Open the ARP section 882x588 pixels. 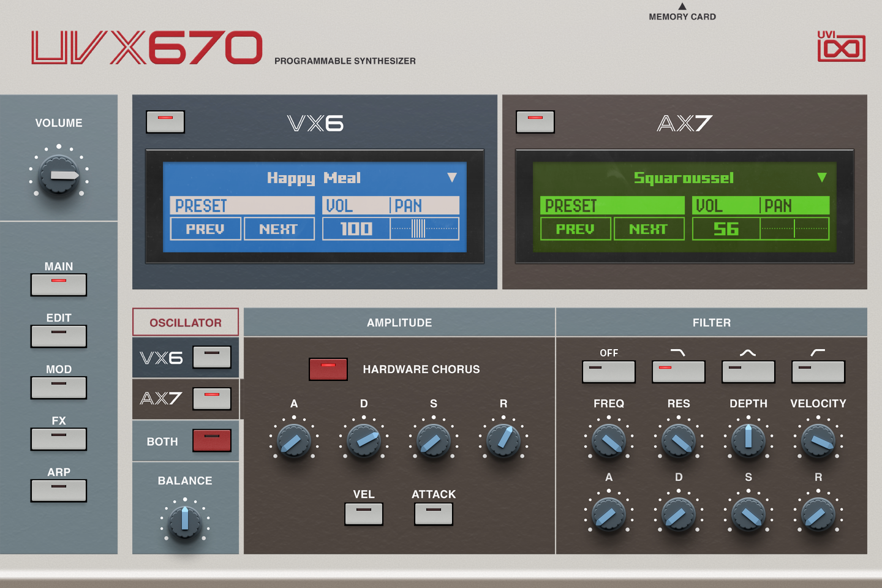click(59, 491)
